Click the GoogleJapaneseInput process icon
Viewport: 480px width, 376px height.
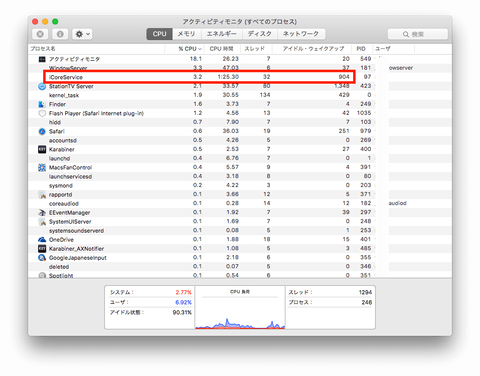(x=42, y=258)
